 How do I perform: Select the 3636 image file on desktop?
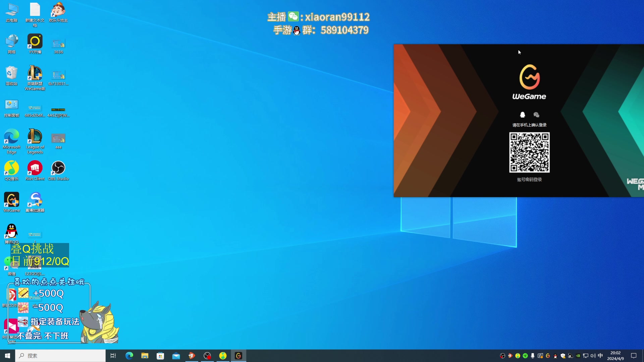click(58, 46)
